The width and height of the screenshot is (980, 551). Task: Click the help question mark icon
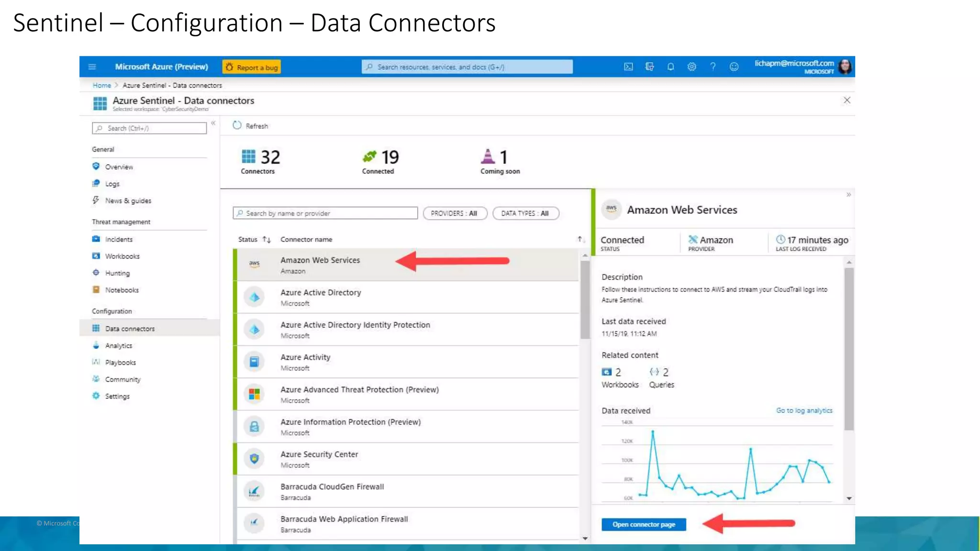(713, 67)
